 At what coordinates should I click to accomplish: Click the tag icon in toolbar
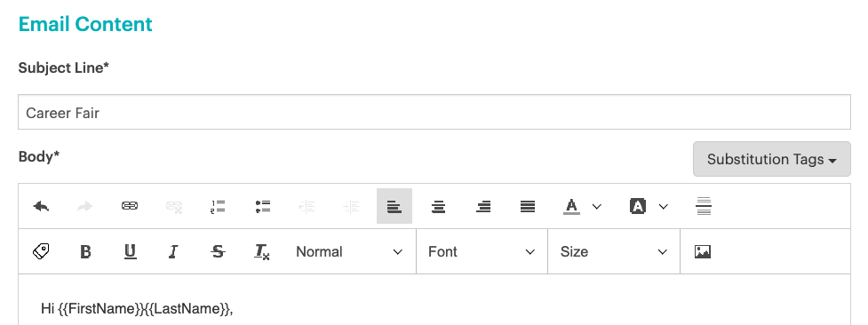click(41, 252)
